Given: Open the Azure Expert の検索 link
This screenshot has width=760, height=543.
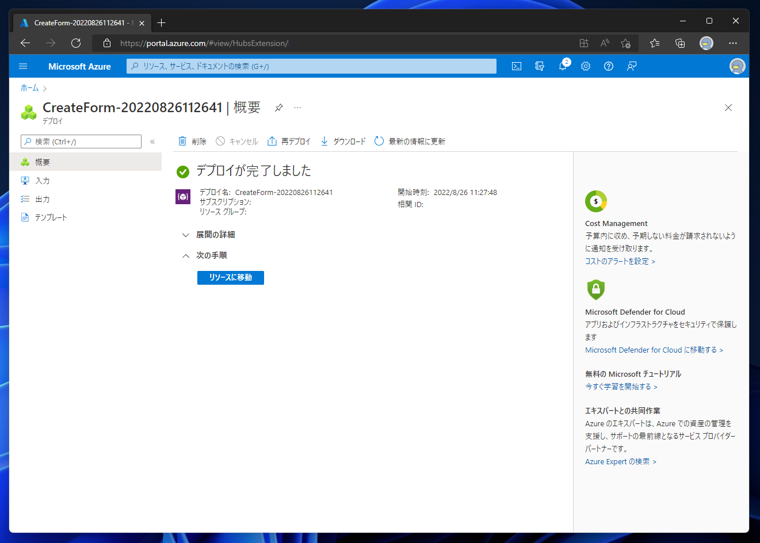Looking at the screenshot, I should point(620,462).
